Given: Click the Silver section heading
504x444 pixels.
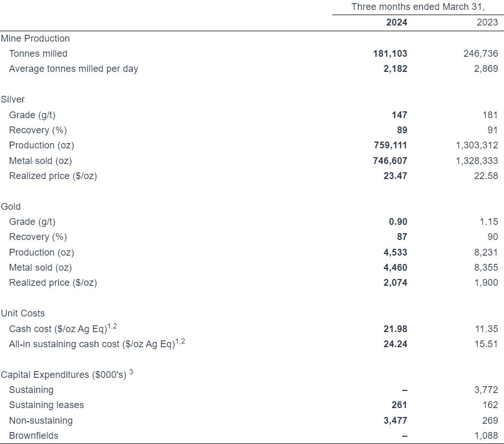Looking at the screenshot, I should (13, 99).
